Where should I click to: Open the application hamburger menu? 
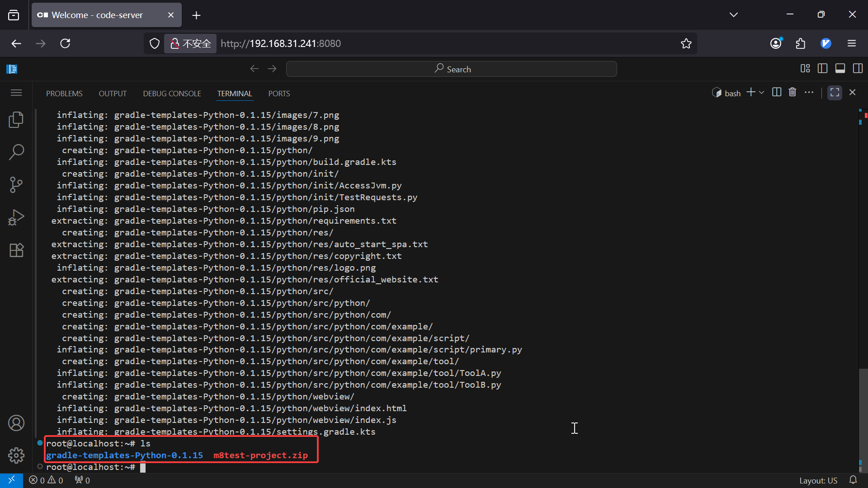click(x=16, y=93)
